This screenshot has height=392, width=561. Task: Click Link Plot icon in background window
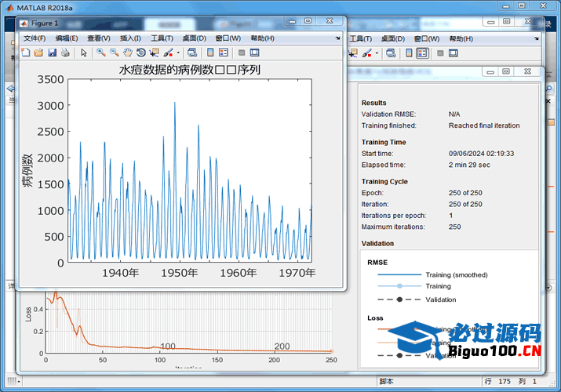tap(391, 53)
